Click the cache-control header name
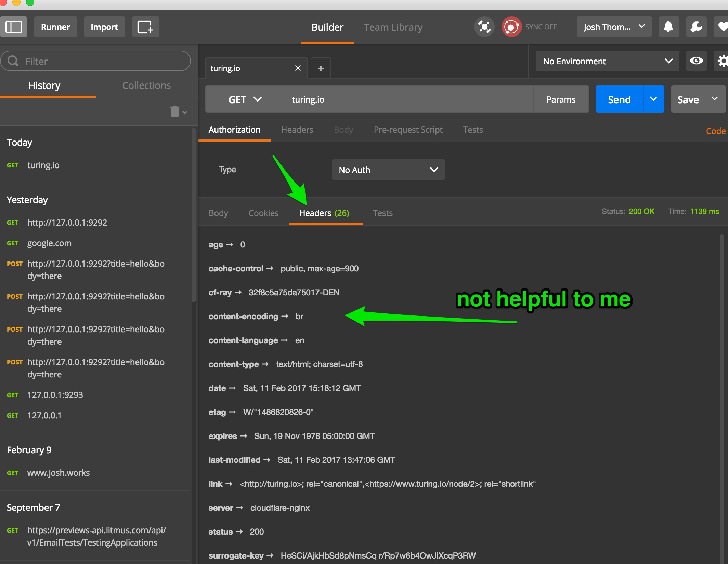Viewport: 728px width, 564px height. tap(236, 269)
